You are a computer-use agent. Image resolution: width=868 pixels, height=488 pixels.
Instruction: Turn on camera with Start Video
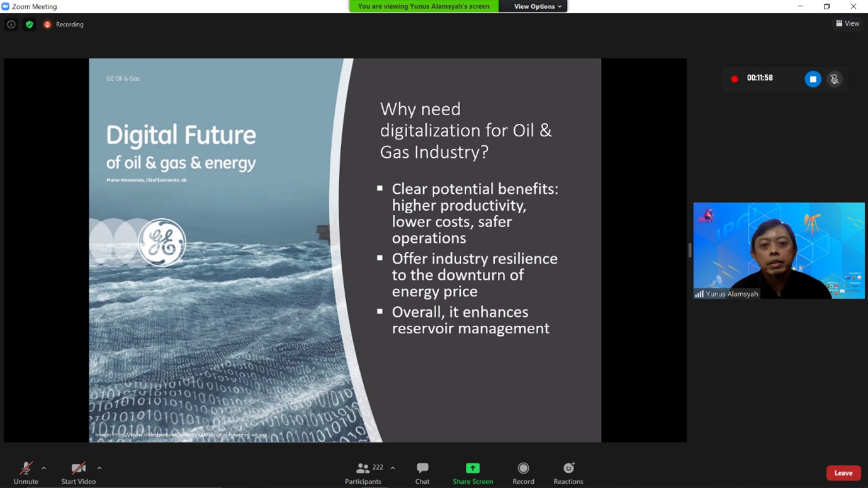[78, 469]
